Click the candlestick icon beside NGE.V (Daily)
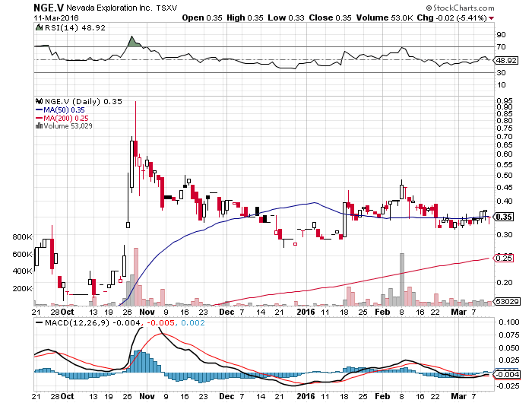This screenshot has width=532, height=403. (x=40, y=101)
